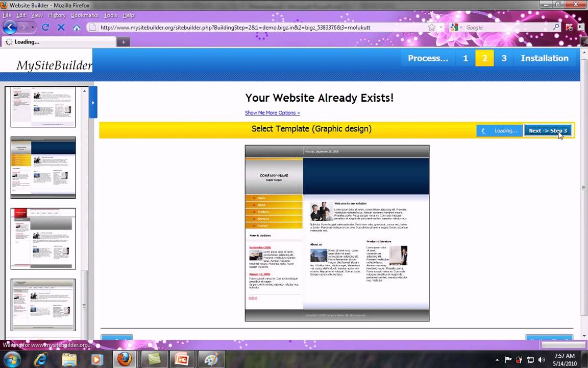Open the Action Center flag icon
Image resolution: width=588 pixels, height=368 pixels.
coord(508,360)
